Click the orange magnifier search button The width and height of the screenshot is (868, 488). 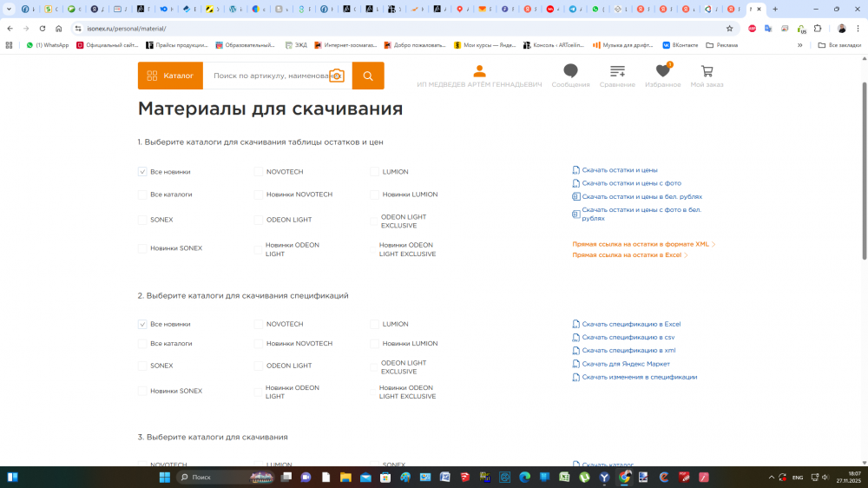pos(368,76)
